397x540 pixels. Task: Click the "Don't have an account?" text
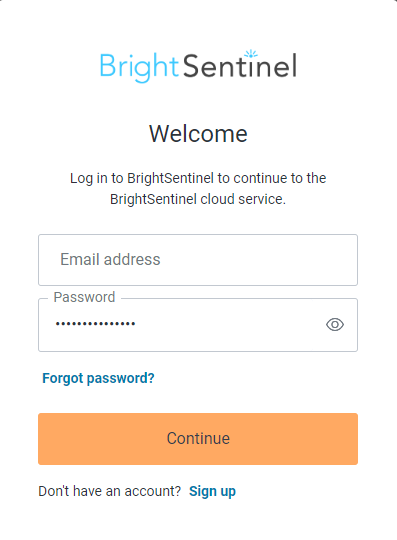[x=109, y=491]
